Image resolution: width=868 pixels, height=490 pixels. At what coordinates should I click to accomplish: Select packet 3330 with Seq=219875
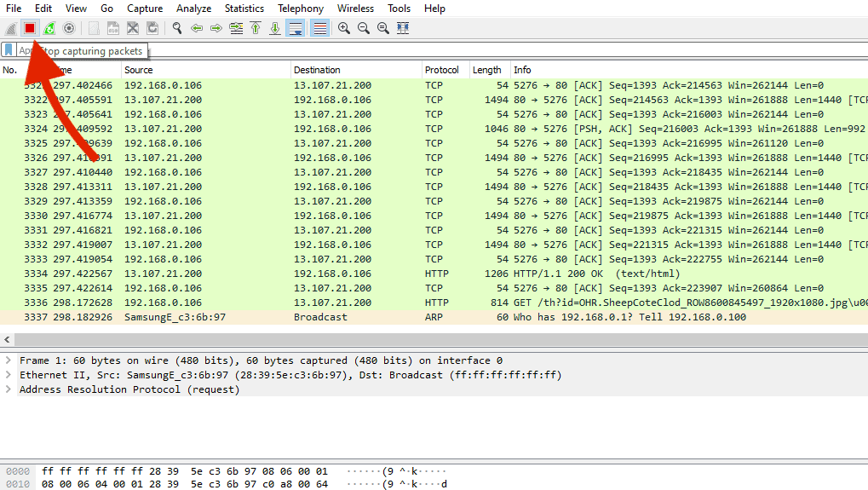click(x=434, y=216)
